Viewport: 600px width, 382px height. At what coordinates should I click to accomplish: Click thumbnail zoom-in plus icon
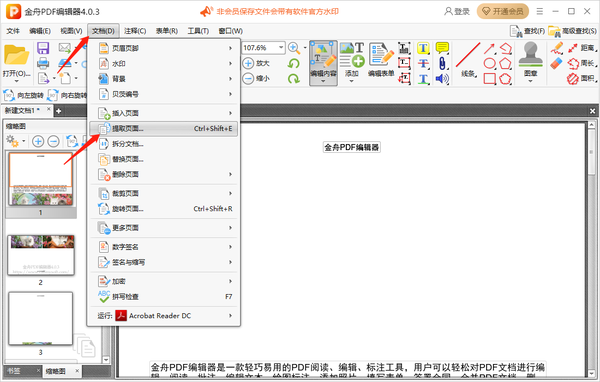click(x=38, y=141)
